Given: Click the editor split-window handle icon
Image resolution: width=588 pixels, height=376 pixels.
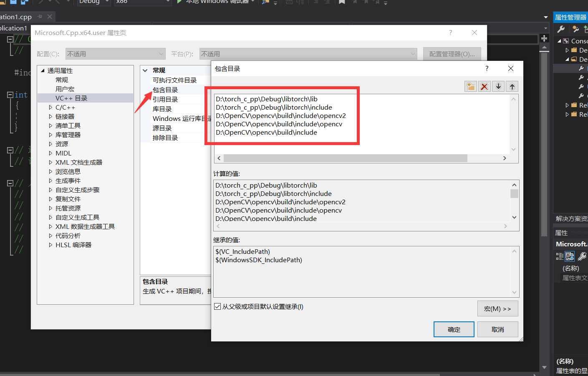Looking at the screenshot, I should click(544, 38).
